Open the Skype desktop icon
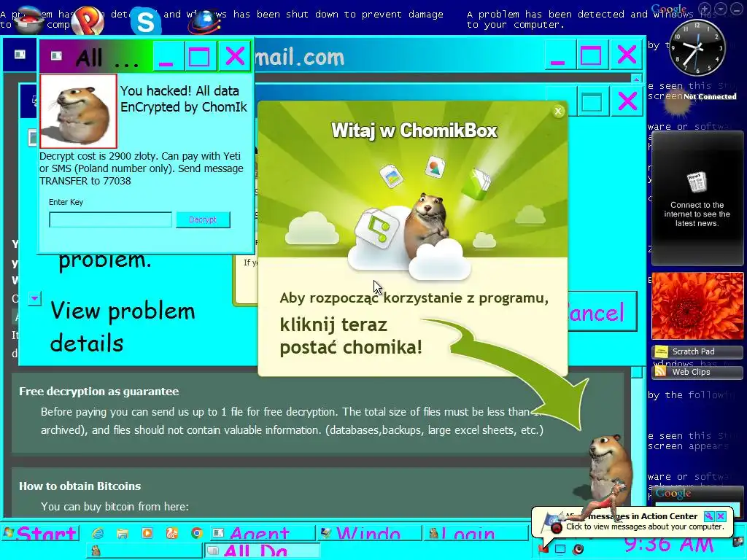Viewport: 747px width, 560px height. 145,21
